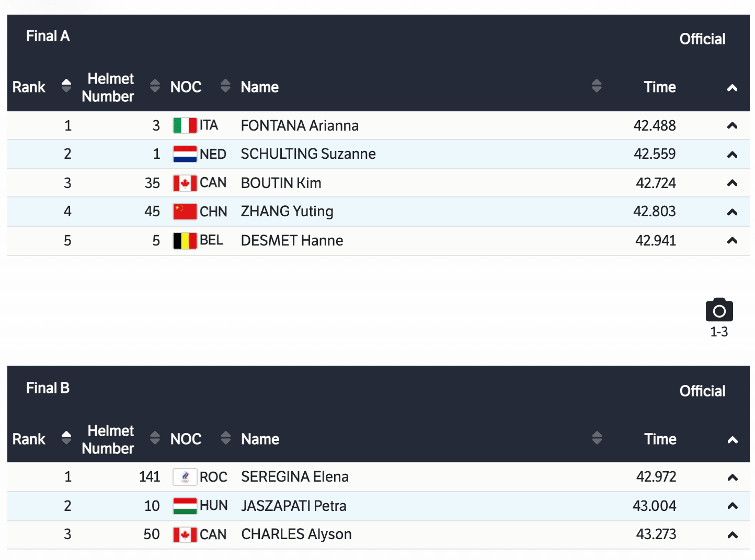Click the Italy flag beside ITA
The height and width of the screenshot is (560, 755).
pyautogui.click(x=185, y=125)
